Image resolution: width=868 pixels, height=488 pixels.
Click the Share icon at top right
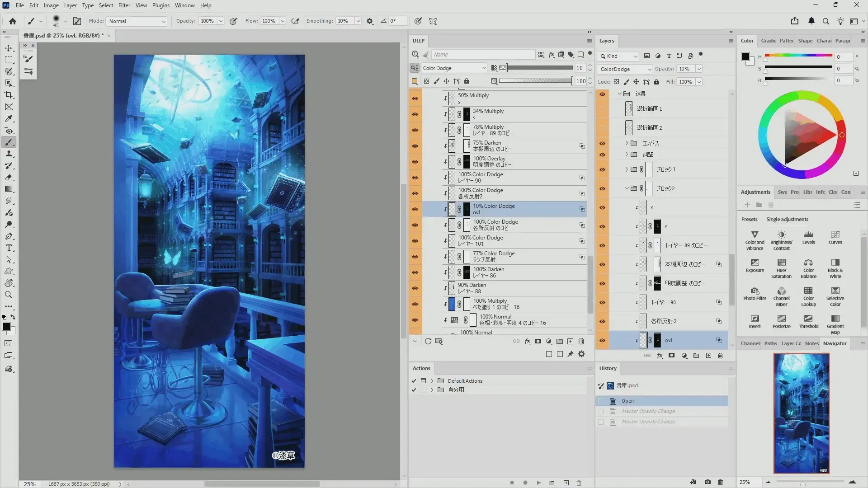pyautogui.click(x=795, y=21)
